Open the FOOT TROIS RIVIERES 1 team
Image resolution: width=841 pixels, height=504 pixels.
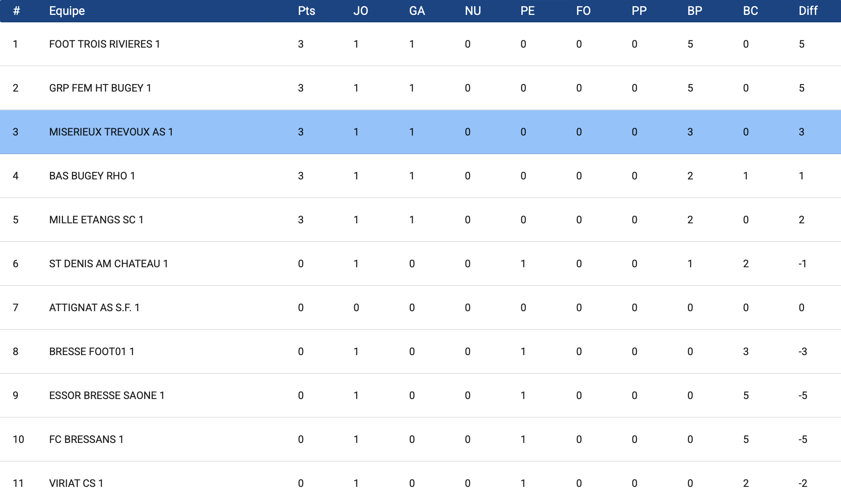coord(104,44)
